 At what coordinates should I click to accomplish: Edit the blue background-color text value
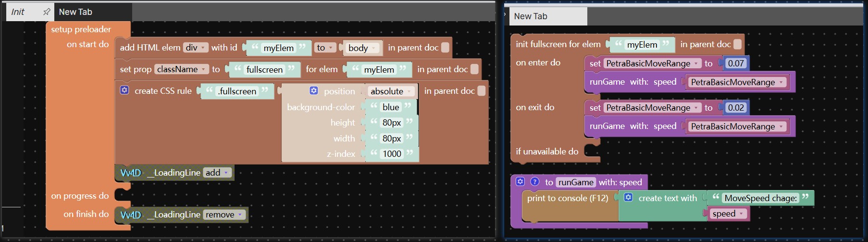[x=391, y=107]
